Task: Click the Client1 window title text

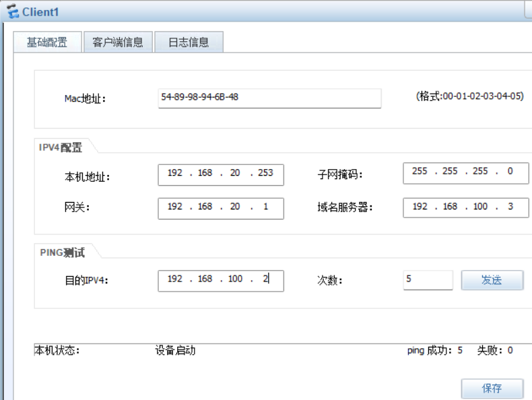Action: point(40,12)
